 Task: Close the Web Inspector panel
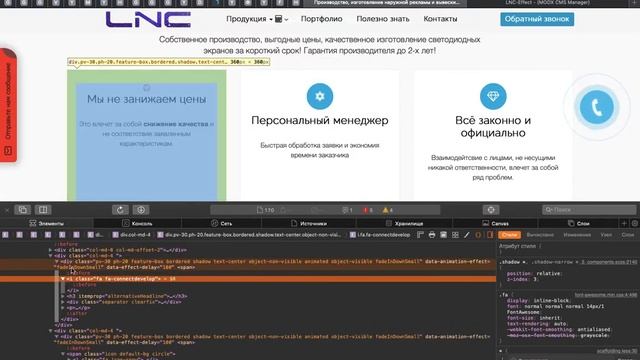pos(7,210)
